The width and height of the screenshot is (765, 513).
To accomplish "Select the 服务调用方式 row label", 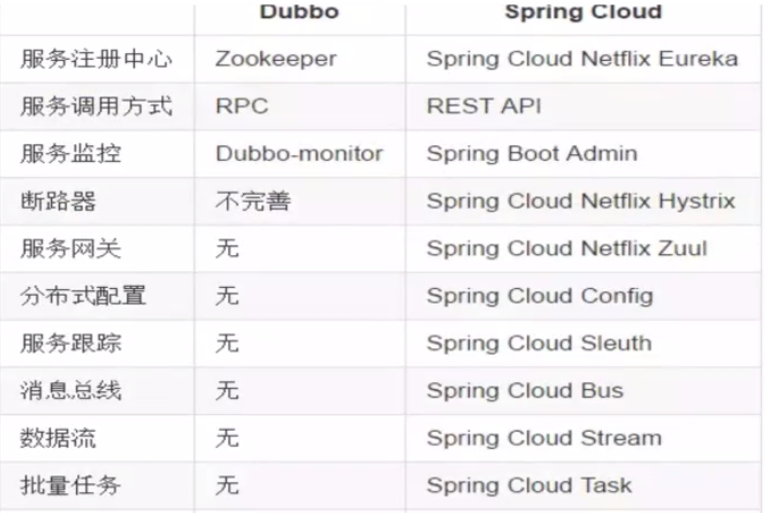I will pyautogui.click(x=96, y=106).
